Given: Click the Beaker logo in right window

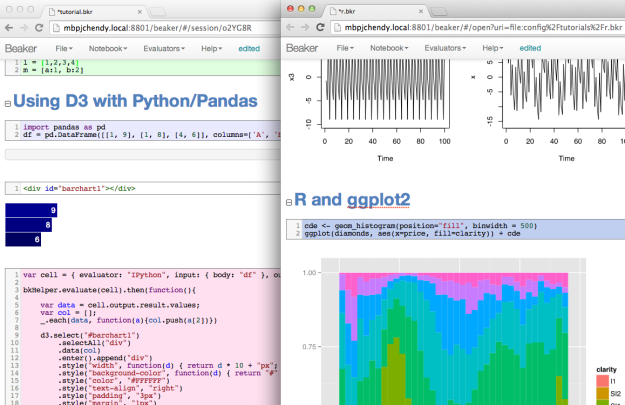Looking at the screenshot, I should click(x=302, y=48).
